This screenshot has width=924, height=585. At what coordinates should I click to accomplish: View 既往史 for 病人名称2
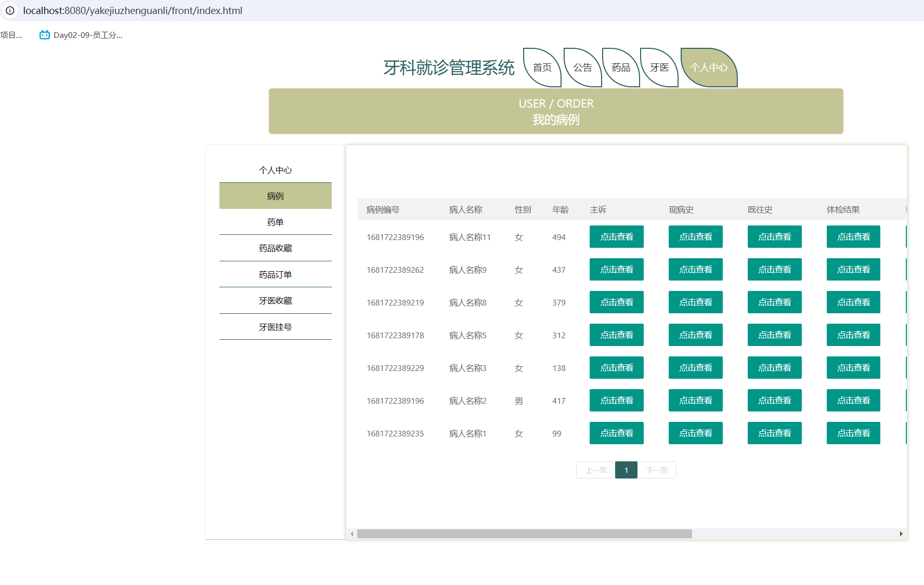(775, 401)
